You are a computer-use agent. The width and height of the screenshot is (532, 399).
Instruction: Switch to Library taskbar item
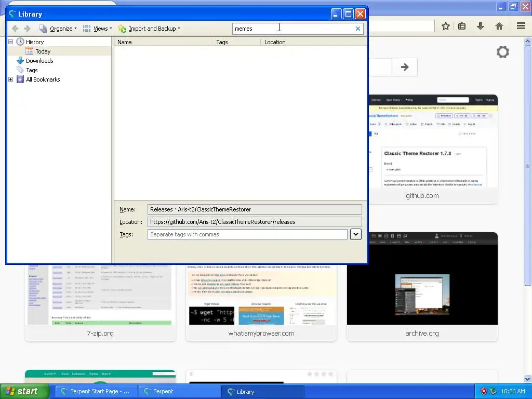click(262, 392)
